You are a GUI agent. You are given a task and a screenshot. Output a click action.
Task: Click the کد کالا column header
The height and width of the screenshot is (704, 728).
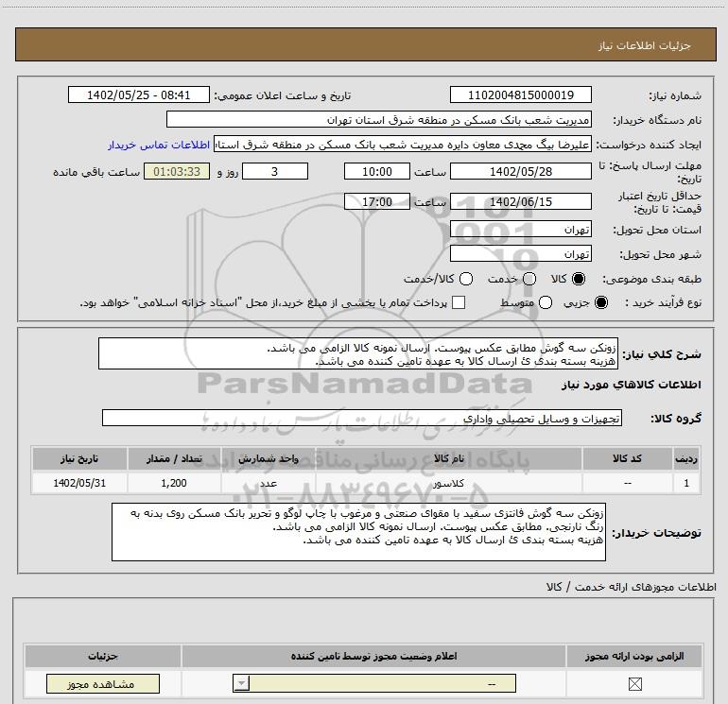[627, 458]
